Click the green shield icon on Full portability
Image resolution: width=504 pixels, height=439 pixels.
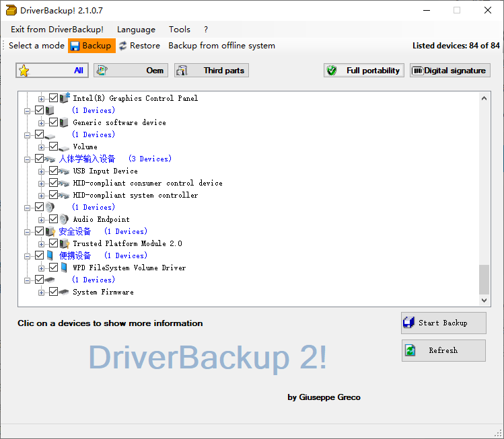pos(331,71)
